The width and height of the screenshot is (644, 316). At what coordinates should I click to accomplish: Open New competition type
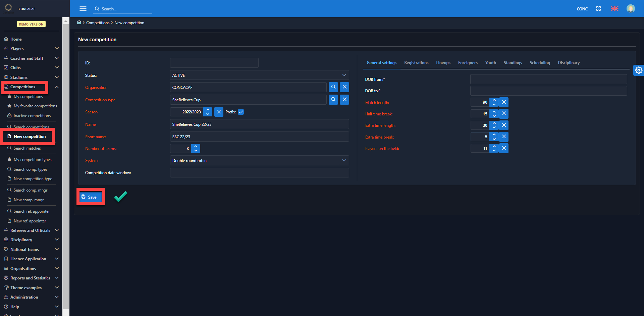pos(33,179)
